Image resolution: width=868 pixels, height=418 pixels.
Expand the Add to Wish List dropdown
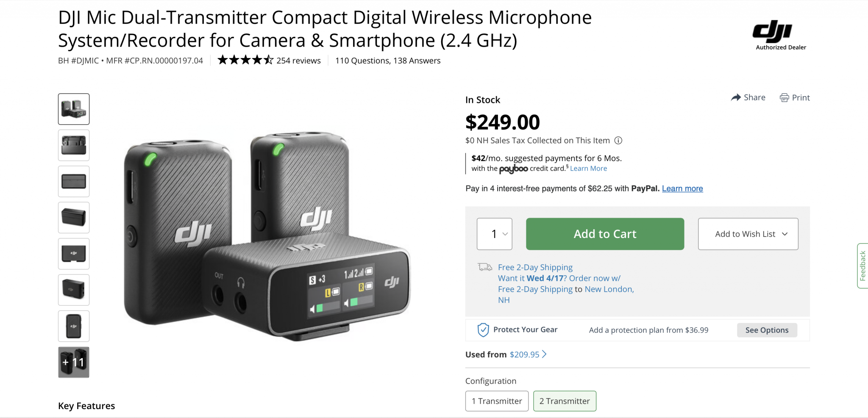pos(748,234)
